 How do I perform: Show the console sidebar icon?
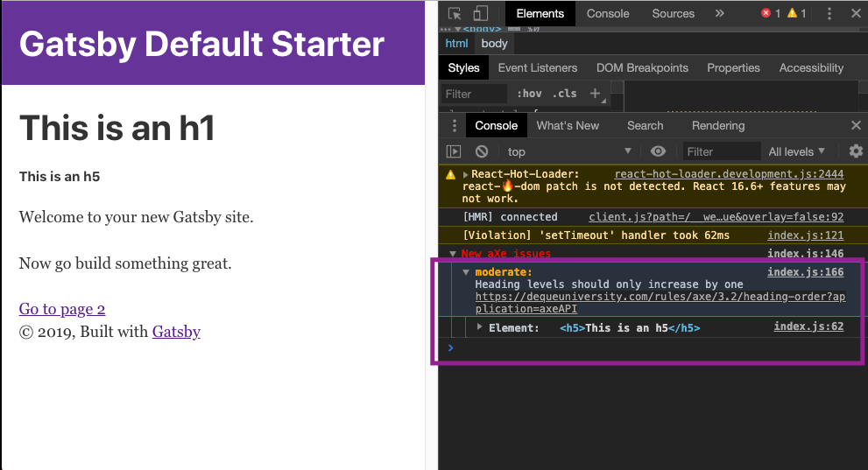point(454,151)
